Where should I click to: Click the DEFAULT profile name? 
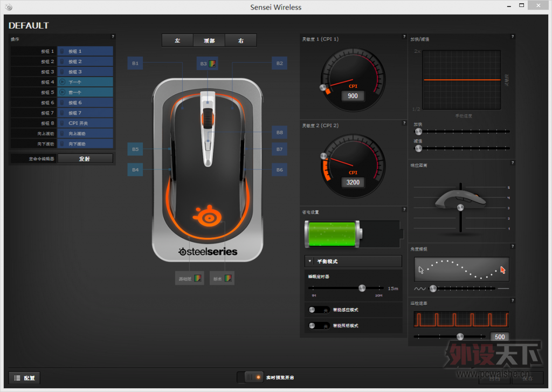pos(29,25)
